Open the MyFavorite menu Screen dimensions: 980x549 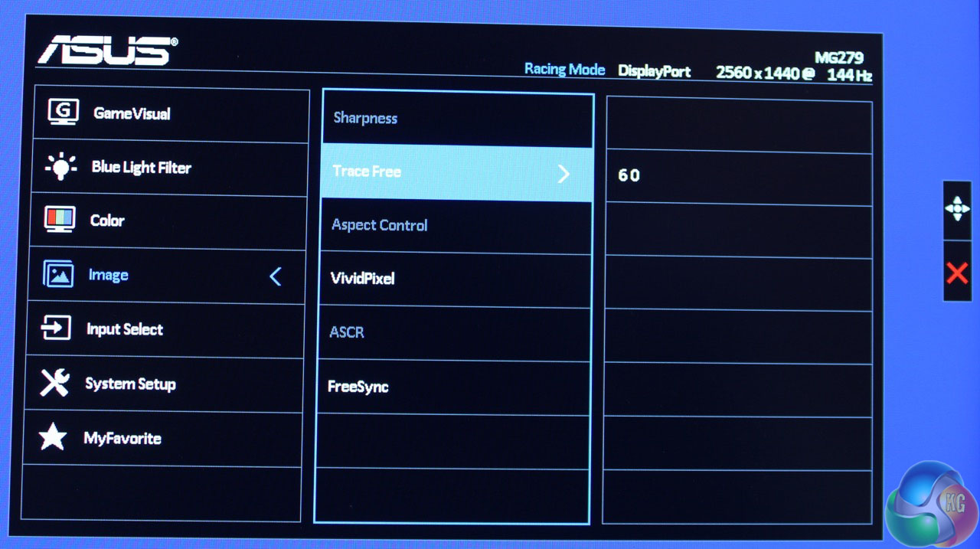click(162, 440)
